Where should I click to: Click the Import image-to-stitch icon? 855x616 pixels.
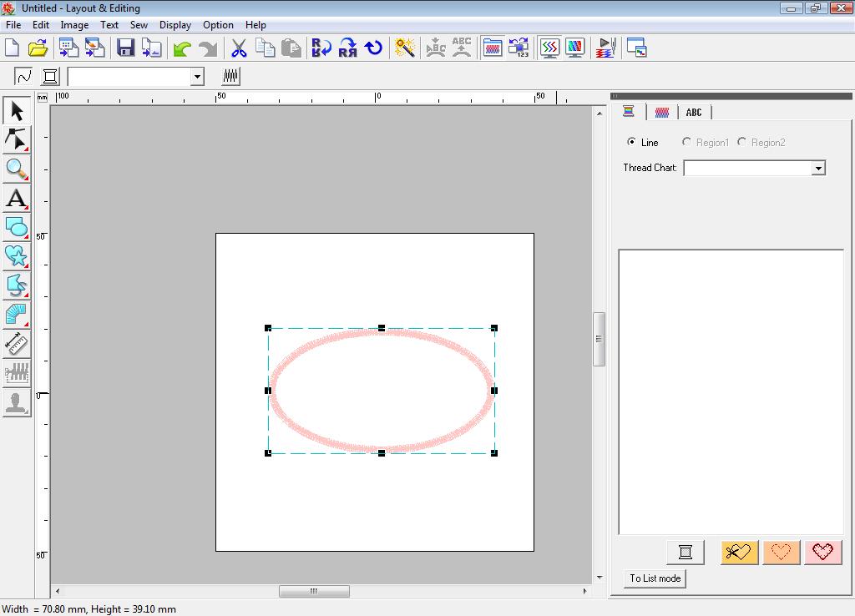click(95, 48)
